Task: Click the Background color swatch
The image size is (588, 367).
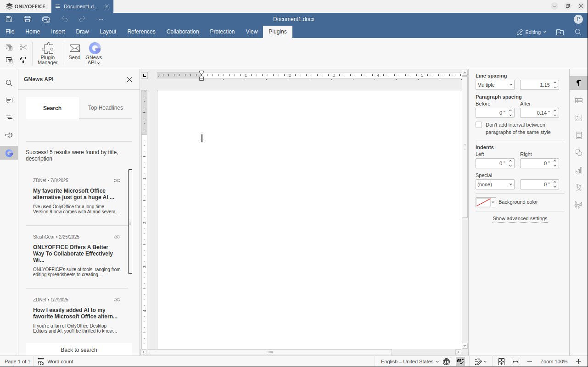Action: pos(483,202)
